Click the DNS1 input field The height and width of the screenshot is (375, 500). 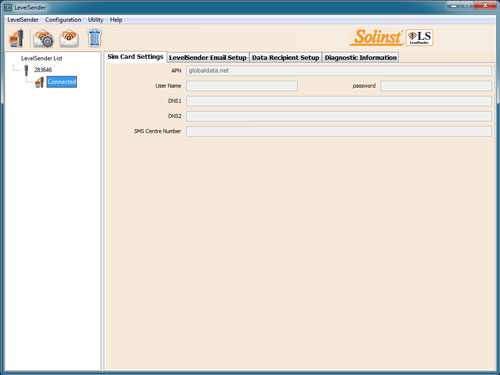click(339, 101)
